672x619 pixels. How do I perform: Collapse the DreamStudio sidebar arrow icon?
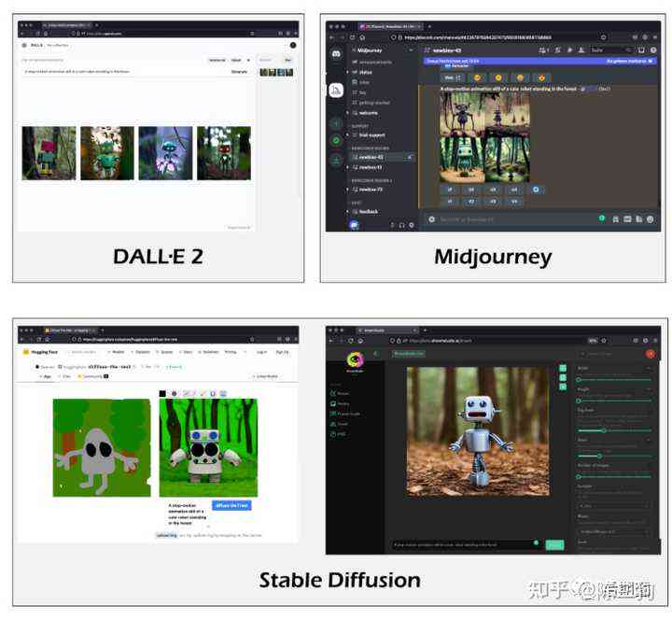(x=376, y=354)
